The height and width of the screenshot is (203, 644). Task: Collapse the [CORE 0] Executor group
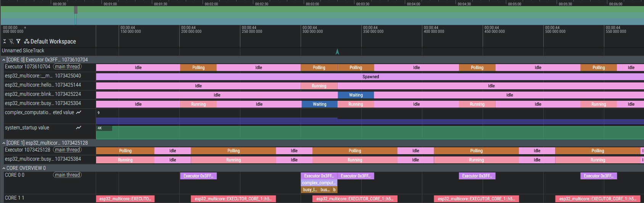click(x=4, y=60)
